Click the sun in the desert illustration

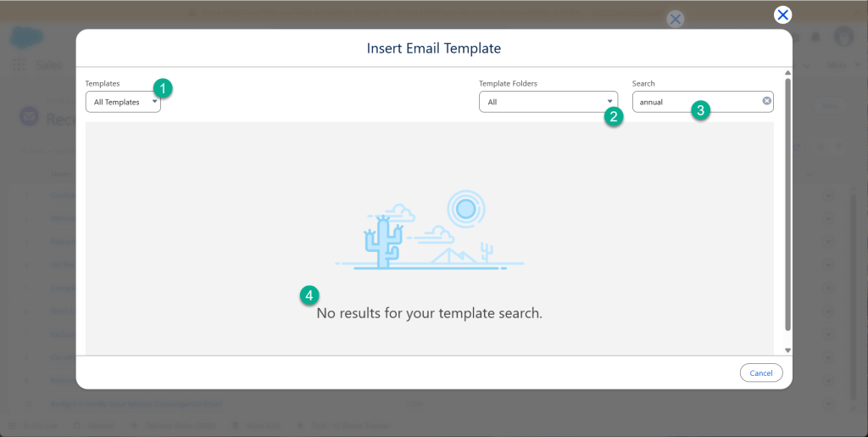pyautogui.click(x=465, y=208)
